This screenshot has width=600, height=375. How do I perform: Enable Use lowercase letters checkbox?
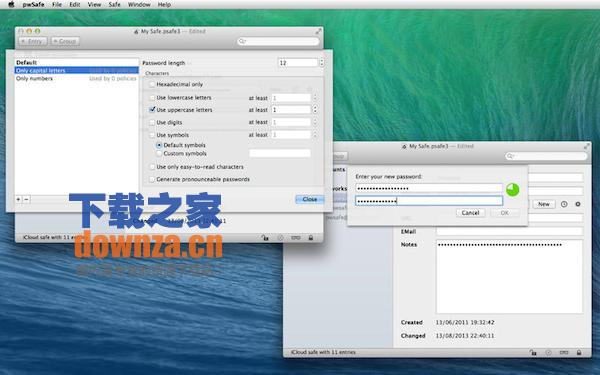coord(152,98)
